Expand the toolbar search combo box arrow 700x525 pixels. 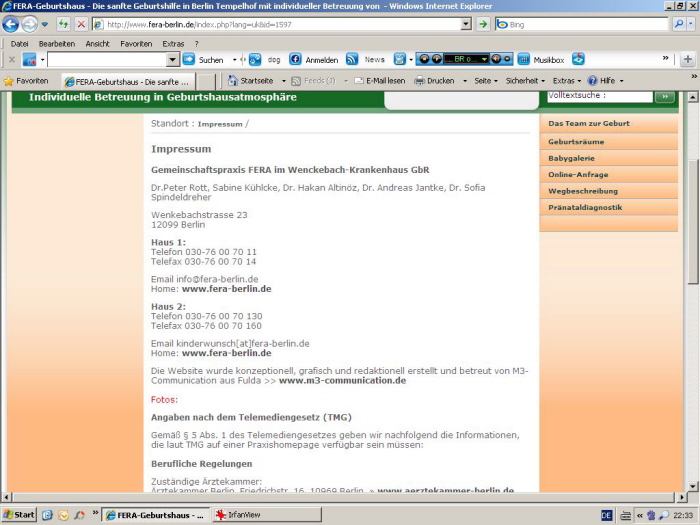pos(172,59)
